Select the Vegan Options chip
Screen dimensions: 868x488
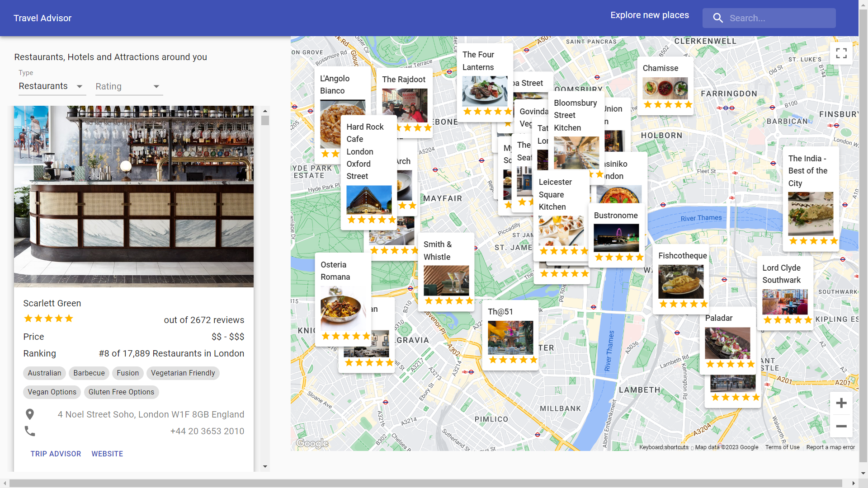pos(52,392)
